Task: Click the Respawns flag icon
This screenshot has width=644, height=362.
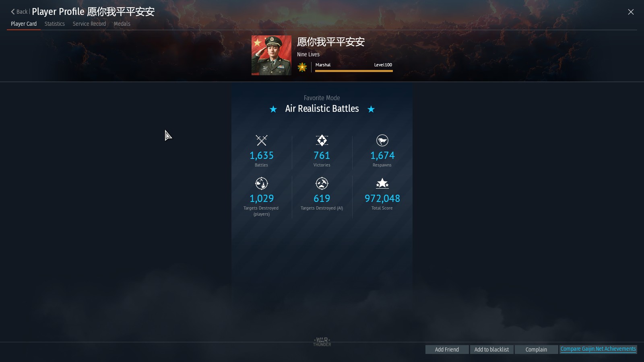Action: 382,140
